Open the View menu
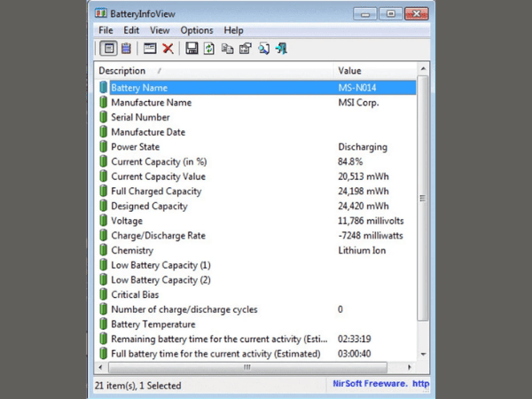The width and height of the screenshot is (532, 399). click(x=160, y=30)
